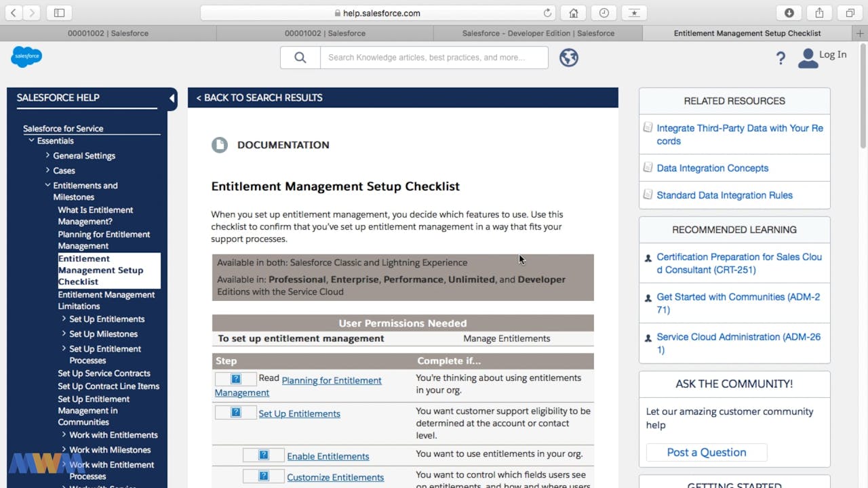Screen dimensions: 868x488
Task: Open What Is Entitlement Management?
Action: 95,216
